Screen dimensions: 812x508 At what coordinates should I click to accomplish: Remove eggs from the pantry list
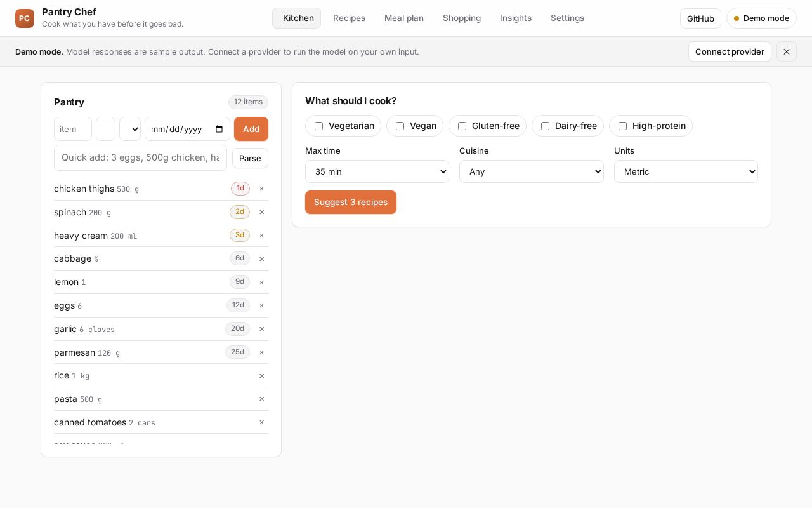(x=261, y=305)
